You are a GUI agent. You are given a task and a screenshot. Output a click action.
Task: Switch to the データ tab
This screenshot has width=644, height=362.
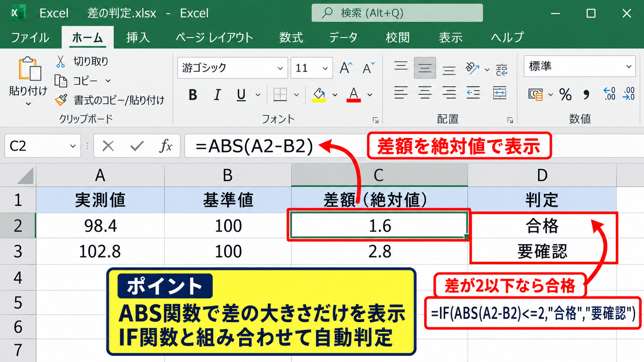pyautogui.click(x=343, y=37)
